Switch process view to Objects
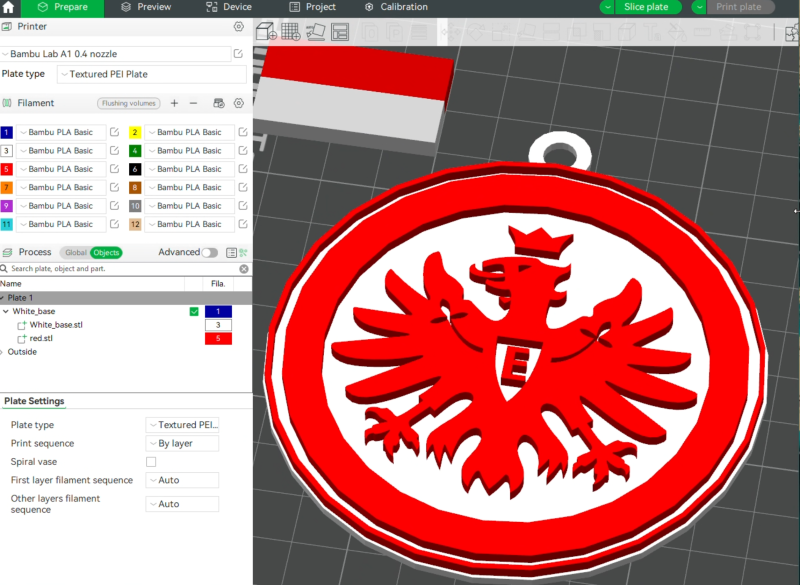 click(x=106, y=252)
